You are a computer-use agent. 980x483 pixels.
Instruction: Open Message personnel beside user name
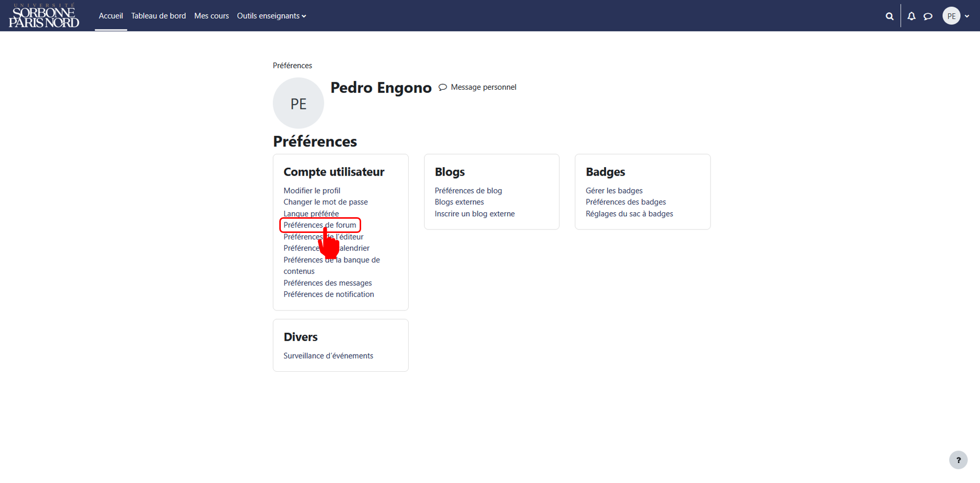point(477,87)
